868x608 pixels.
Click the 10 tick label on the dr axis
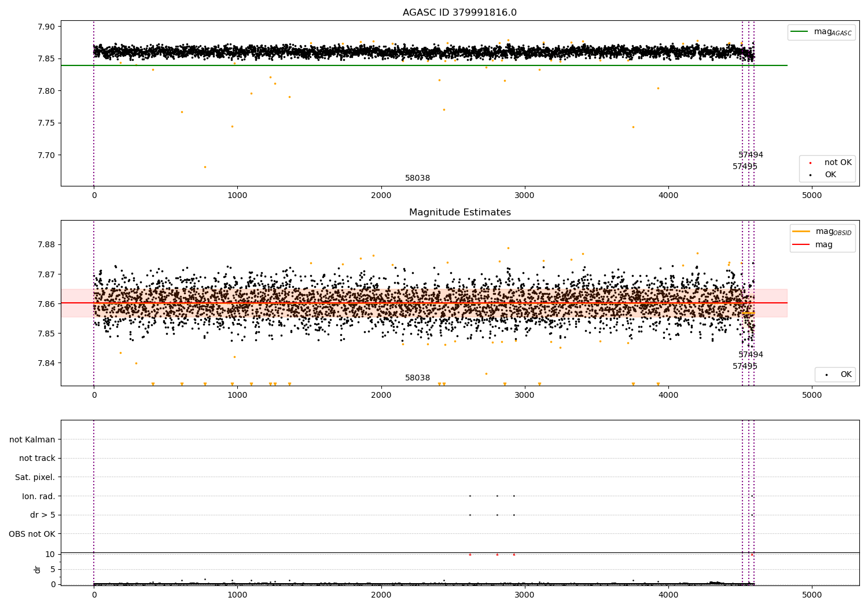click(50, 554)
